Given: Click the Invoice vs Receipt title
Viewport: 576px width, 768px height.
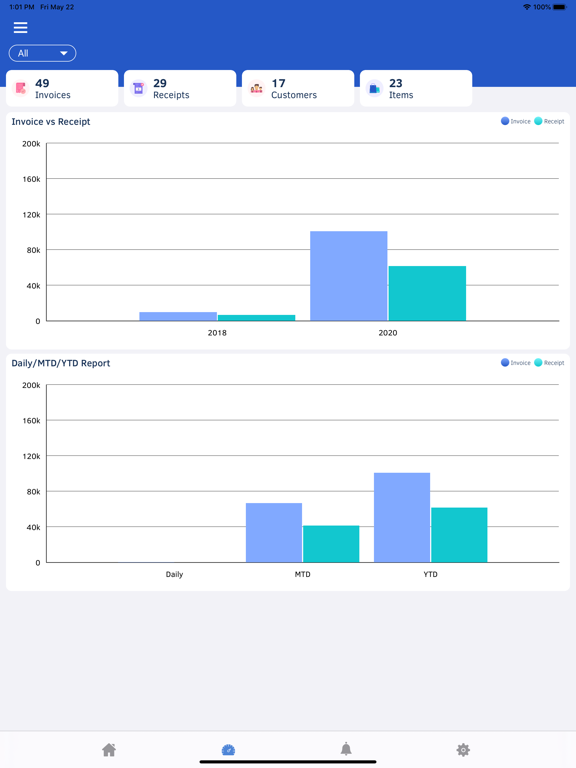Looking at the screenshot, I should (x=51, y=121).
